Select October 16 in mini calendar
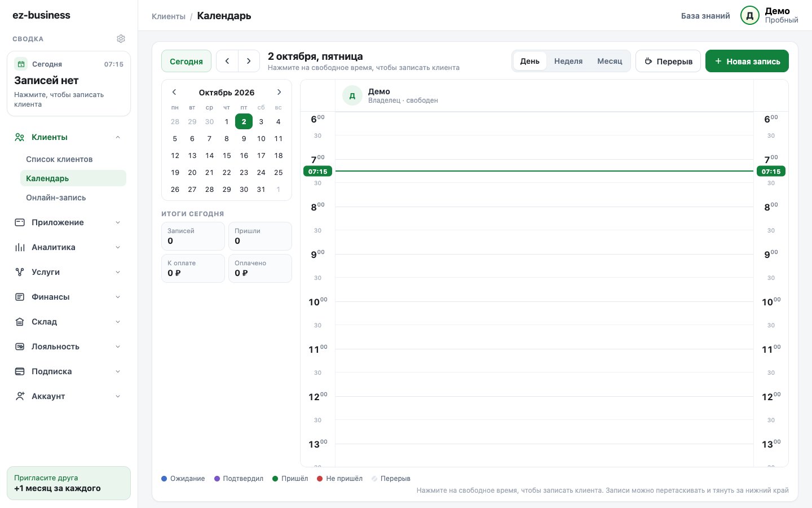The width and height of the screenshot is (812, 508). coord(244,155)
